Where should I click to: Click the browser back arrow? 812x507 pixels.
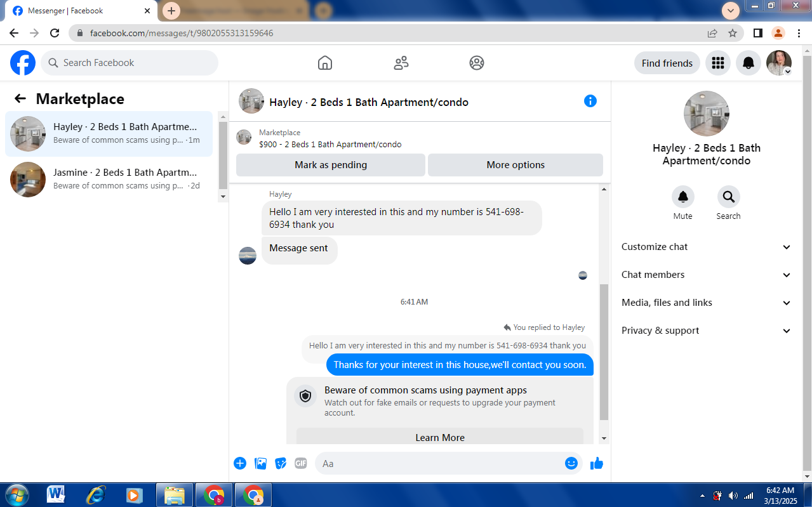[14, 33]
